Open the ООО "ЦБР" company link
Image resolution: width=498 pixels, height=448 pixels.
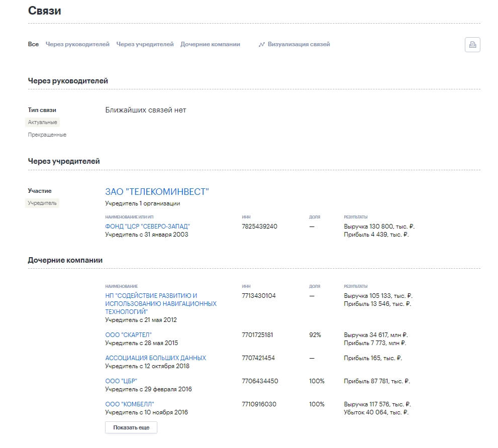(121, 381)
